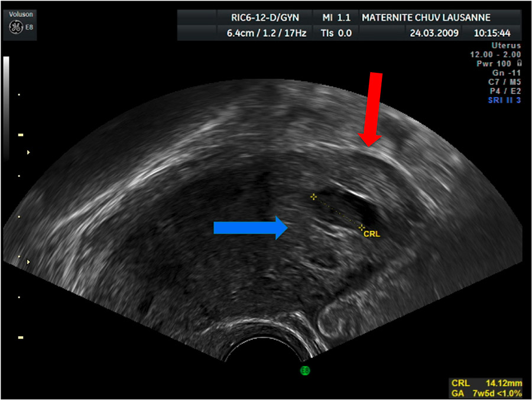Click the yellow CRL label on image
532x400 pixels.
point(372,234)
